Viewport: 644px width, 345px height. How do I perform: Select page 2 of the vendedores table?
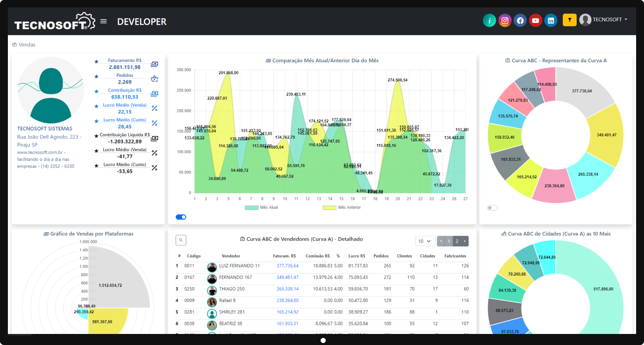point(457,241)
